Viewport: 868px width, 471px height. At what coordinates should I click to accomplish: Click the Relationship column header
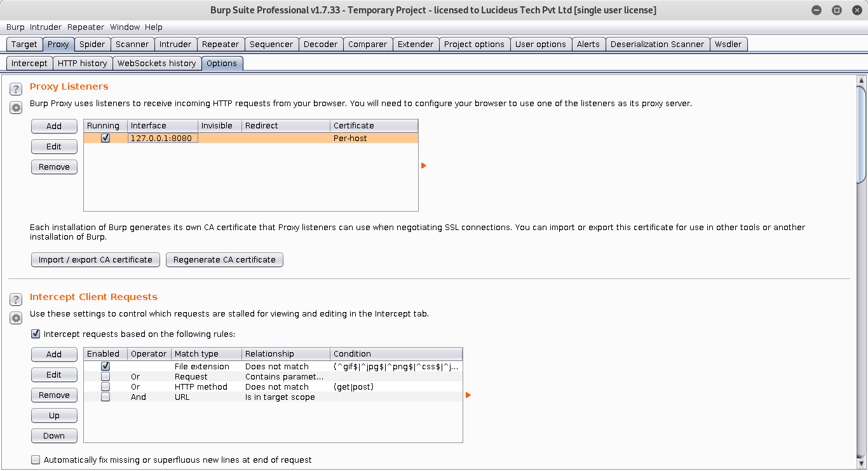click(x=286, y=354)
